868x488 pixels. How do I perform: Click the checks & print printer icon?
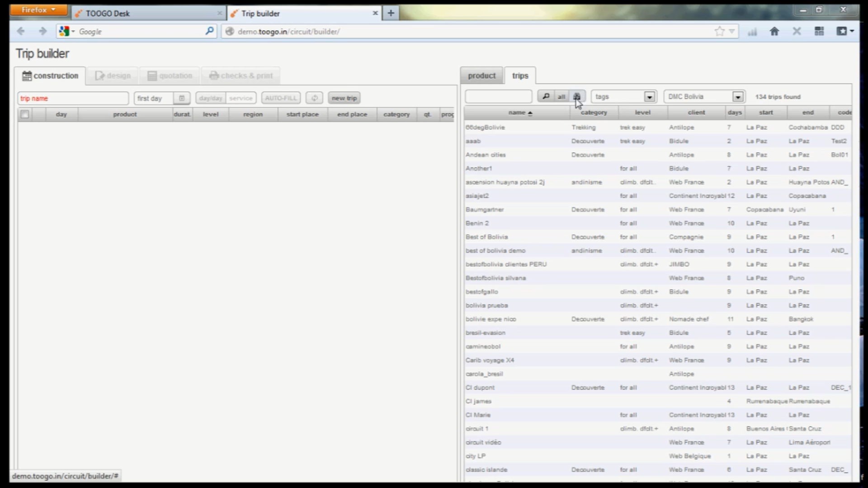tap(214, 75)
